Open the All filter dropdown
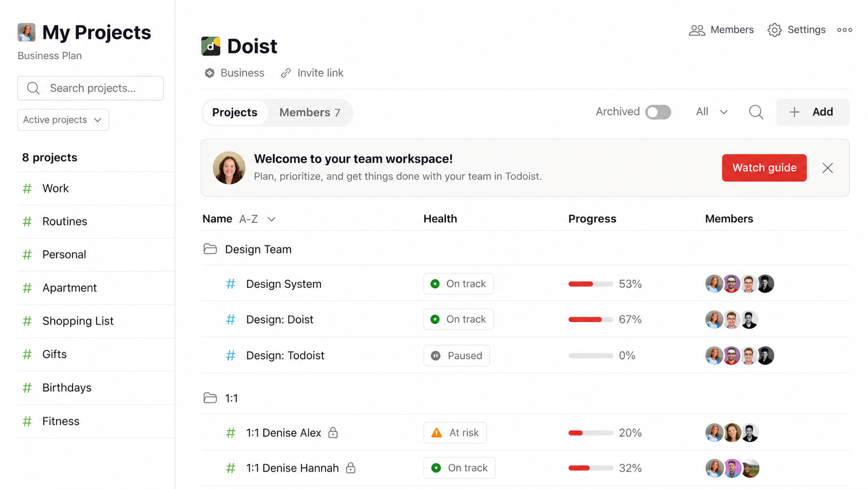868x489 pixels. [712, 112]
